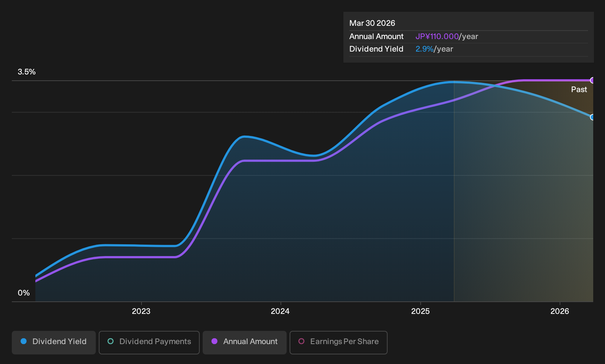The width and height of the screenshot is (605, 364).
Task: Click the pink Earnings Per Share circle
Action: pyautogui.click(x=301, y=342)
